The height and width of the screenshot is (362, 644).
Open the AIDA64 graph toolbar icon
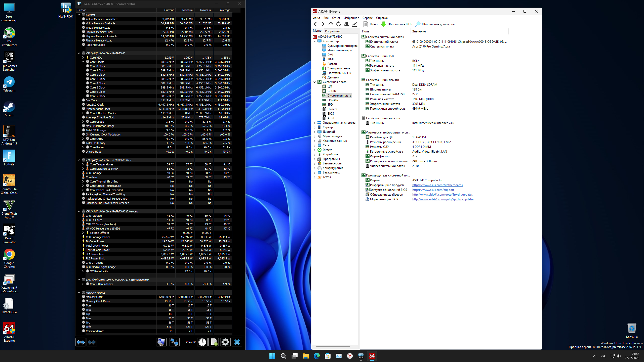(x=354, y=24)
